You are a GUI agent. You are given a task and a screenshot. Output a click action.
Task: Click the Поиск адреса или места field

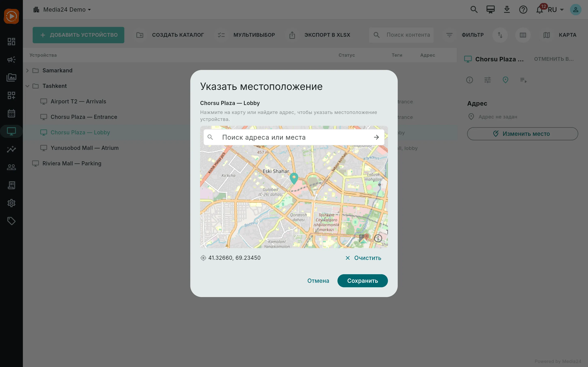pyautogui.click(x=294, y=137)
